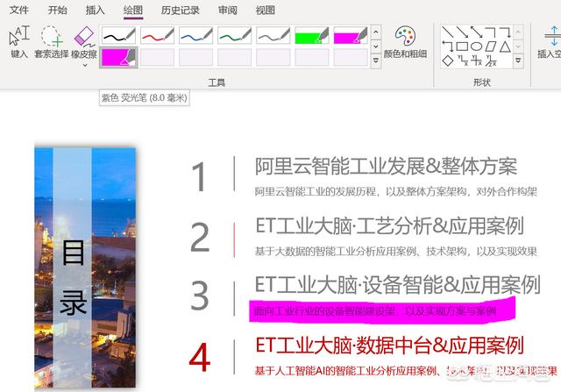561x392 pixels.
Task: Select the 3D XYZ axes shape
Action: click(x=491, y=61)
